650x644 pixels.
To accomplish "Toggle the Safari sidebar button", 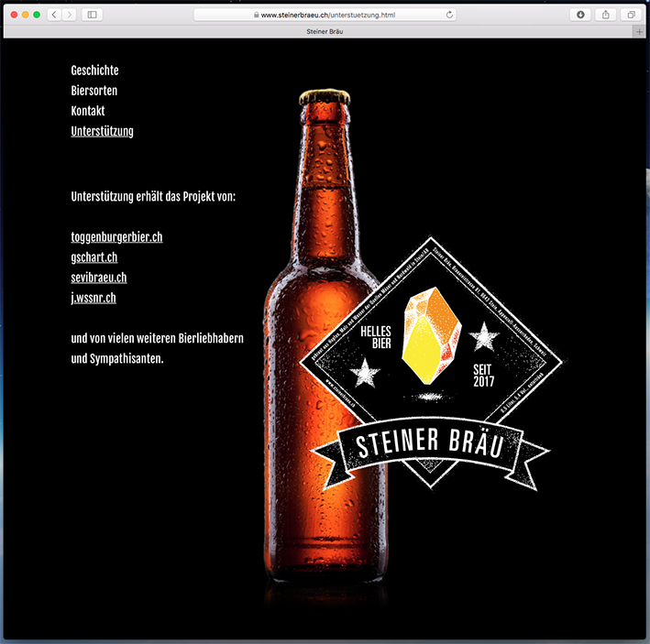I will [x=92, y=15].
